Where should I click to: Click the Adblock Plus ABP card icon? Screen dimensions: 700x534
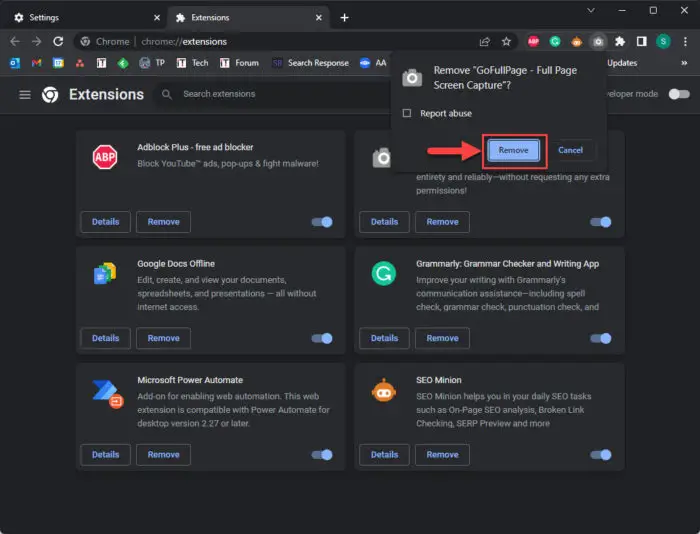pyautogui.click(x=105, y=157)
